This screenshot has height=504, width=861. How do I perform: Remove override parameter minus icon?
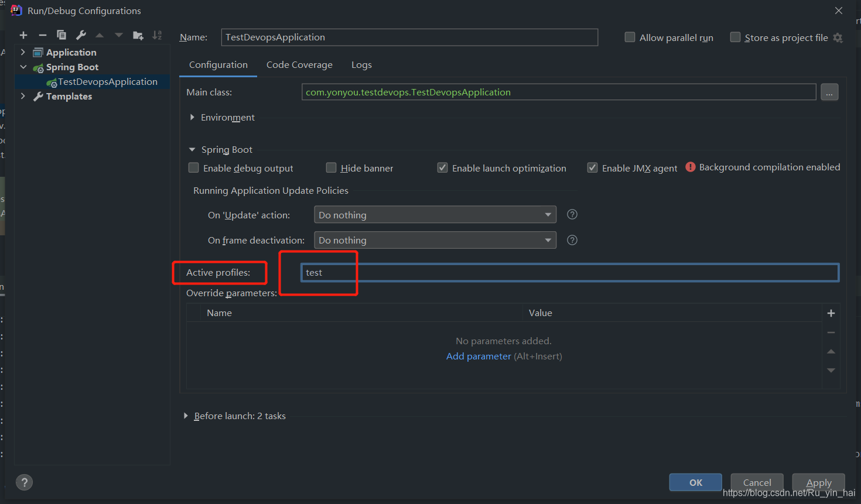click(x=831, y=332)
